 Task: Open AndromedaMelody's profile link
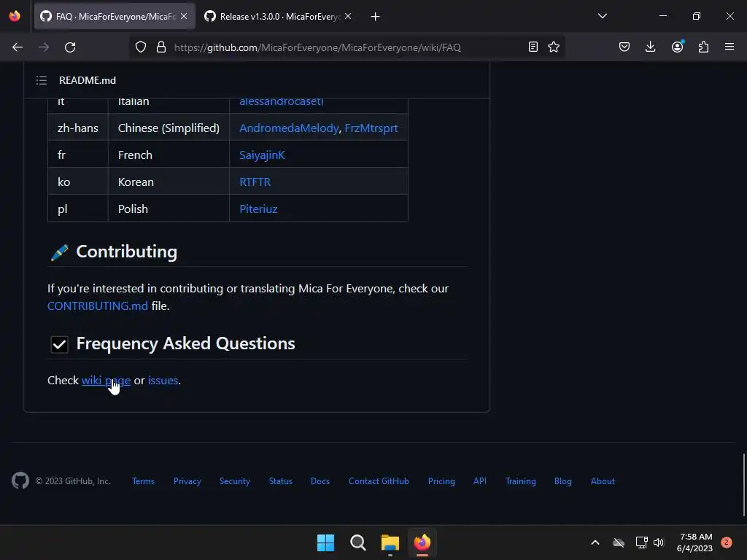(x=289, y=128)
